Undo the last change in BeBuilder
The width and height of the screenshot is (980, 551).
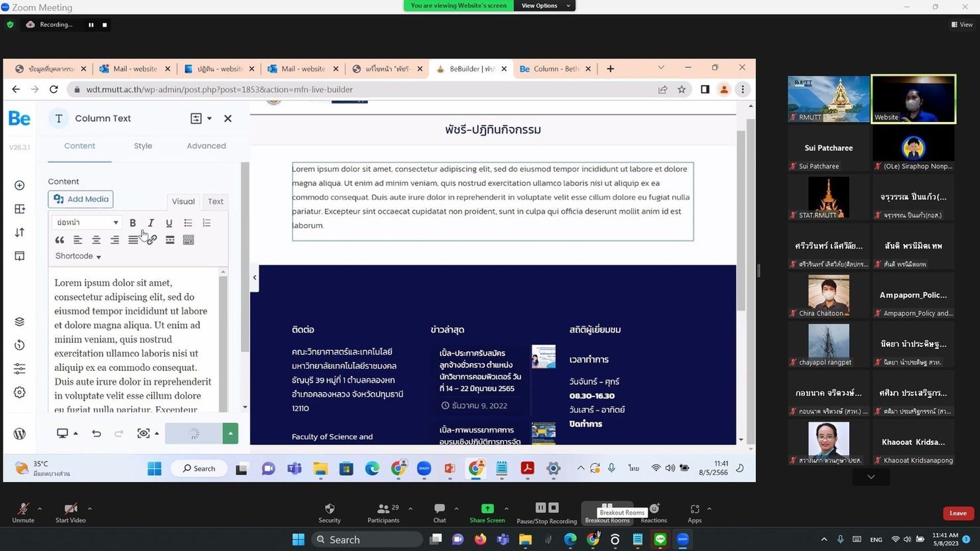(96, 434)
